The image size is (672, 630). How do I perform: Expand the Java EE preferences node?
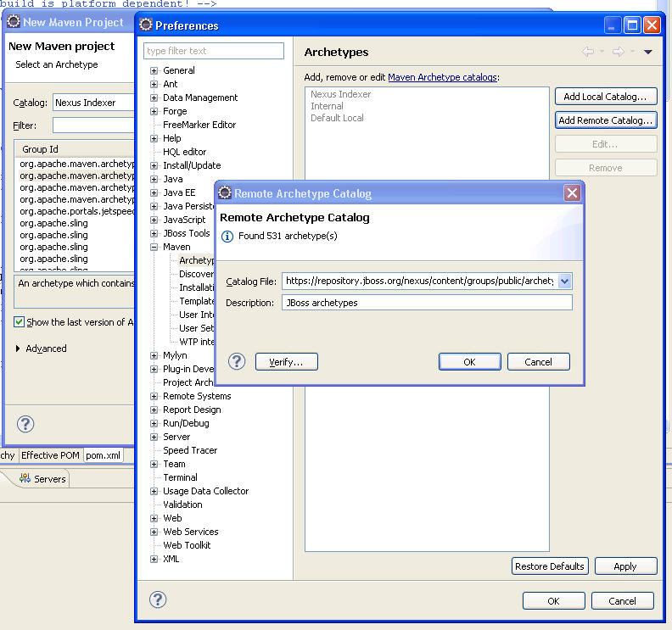coord(154,192)
